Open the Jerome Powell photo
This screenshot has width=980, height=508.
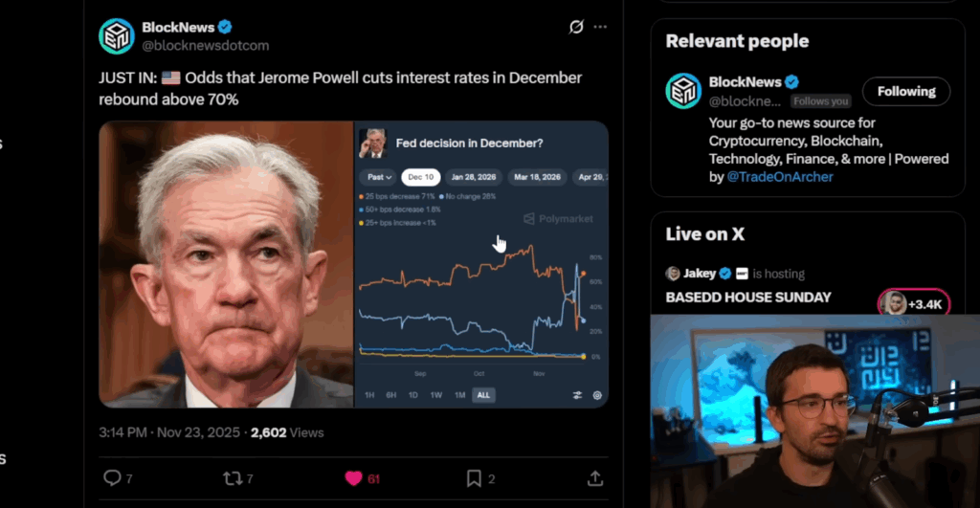pos(226,264)
